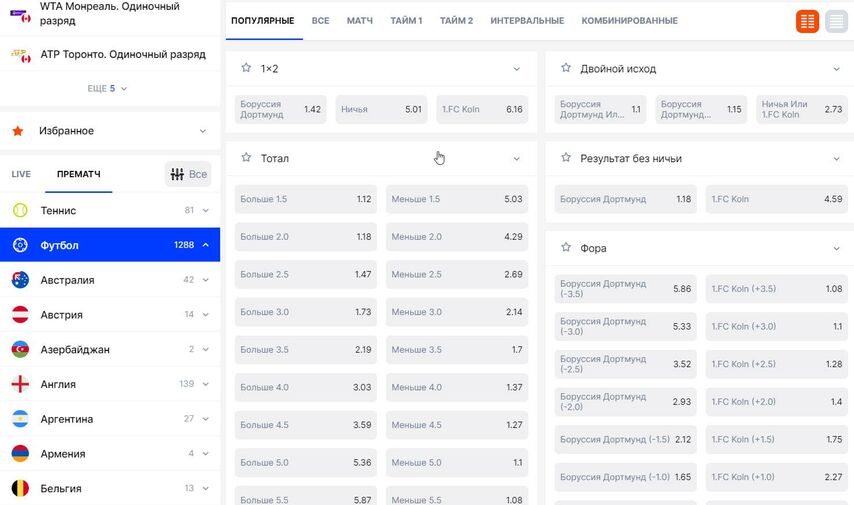Collapse the Двойной исход chevron
Viewport: 854px width, 505px height.
point(836,69)
